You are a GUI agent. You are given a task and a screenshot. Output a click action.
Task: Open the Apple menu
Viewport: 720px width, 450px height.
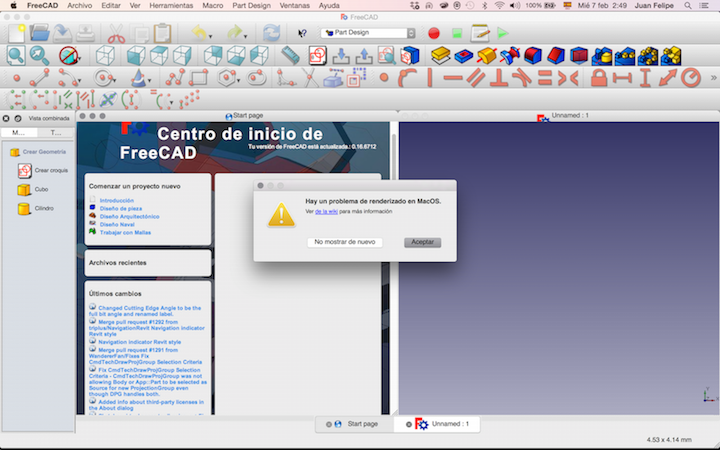coord(13,6)
